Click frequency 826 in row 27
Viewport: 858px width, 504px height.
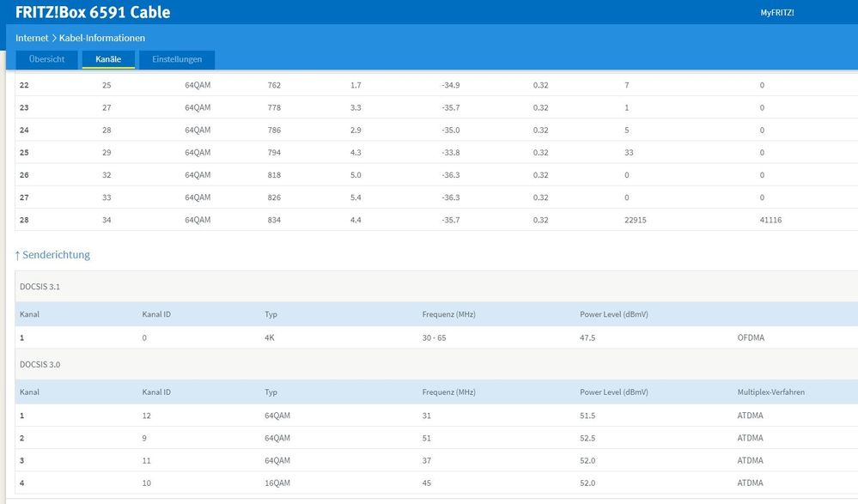click(274, 197)
